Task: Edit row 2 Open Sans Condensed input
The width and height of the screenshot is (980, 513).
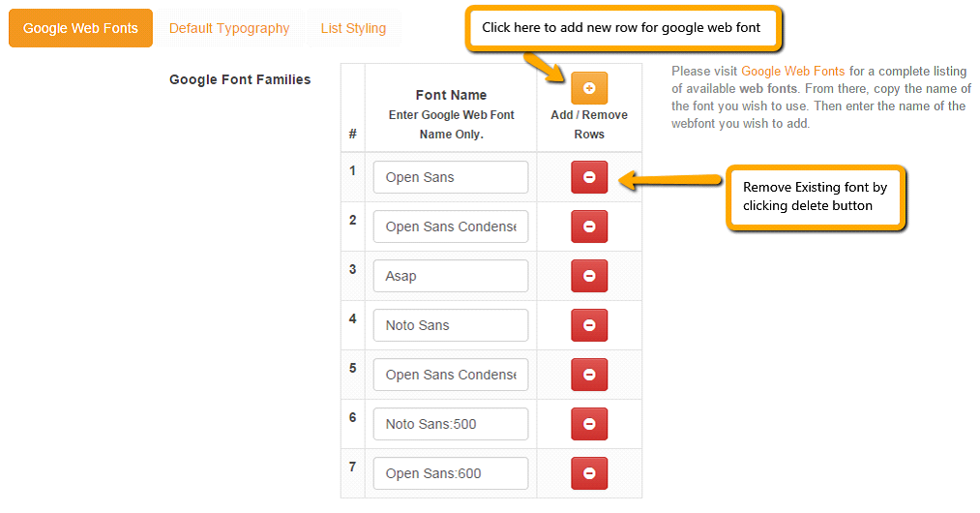Action: 451,226
